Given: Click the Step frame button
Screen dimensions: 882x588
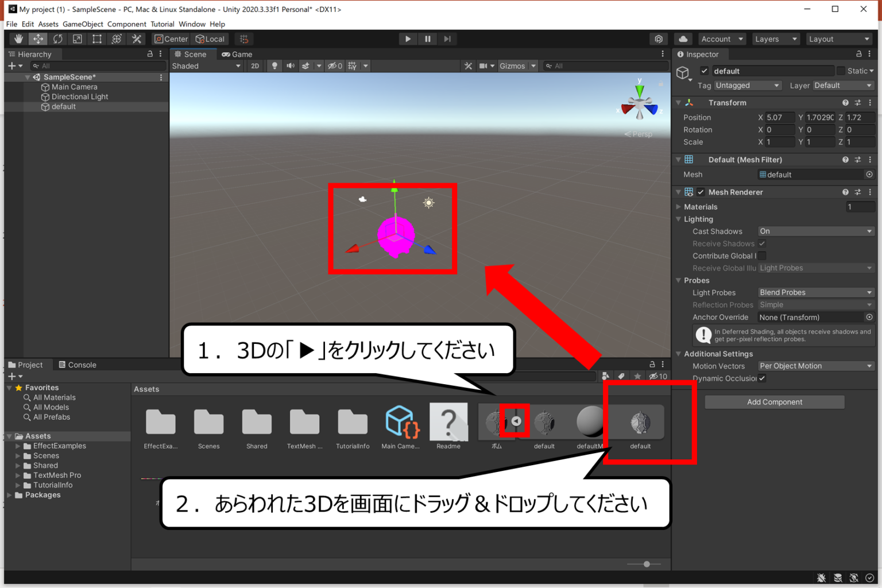Looking at the screenshot, I should (x=447, y=38).
